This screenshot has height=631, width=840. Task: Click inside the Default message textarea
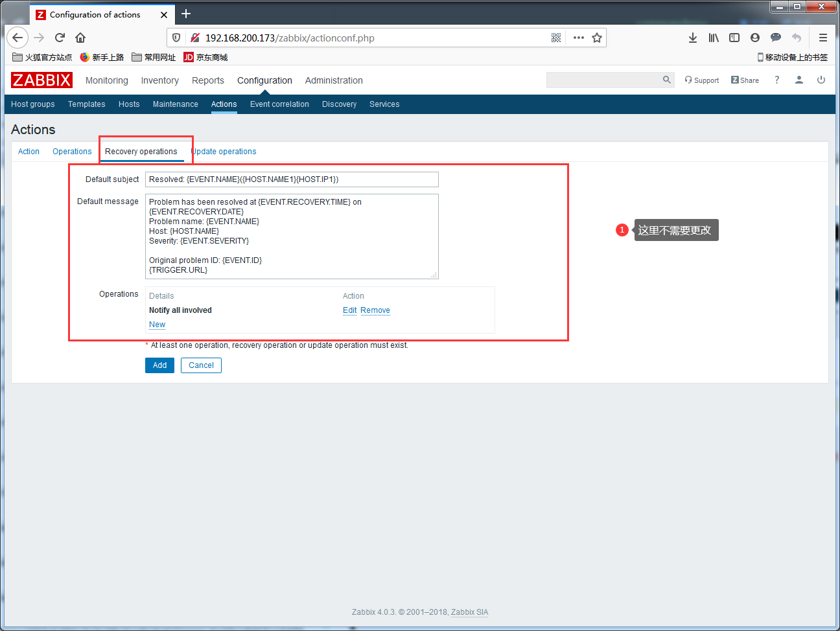(292, 236)
